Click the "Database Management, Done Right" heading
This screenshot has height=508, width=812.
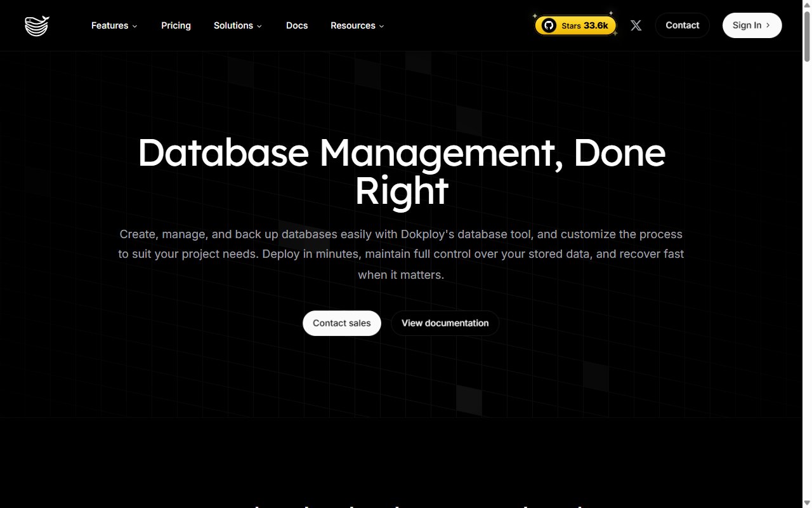coord(402,171)
